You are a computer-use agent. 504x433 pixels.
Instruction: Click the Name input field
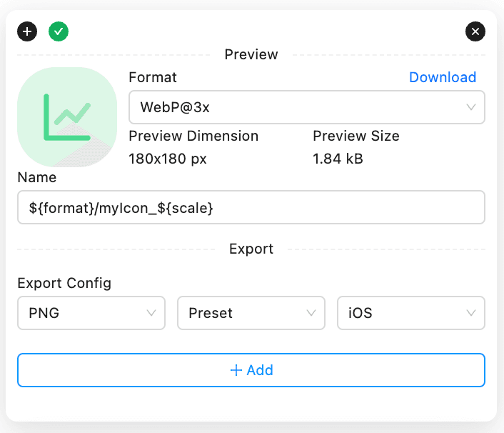click(251, 207)
